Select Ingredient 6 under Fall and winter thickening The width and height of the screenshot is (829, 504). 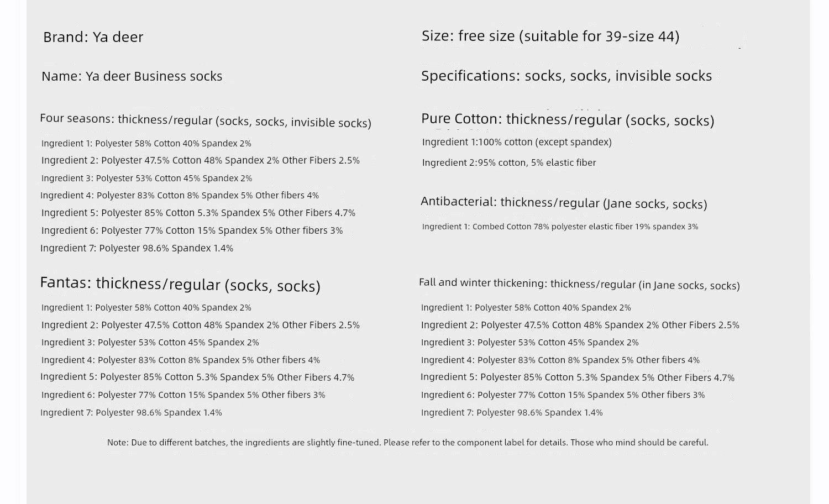click(563, 395)
